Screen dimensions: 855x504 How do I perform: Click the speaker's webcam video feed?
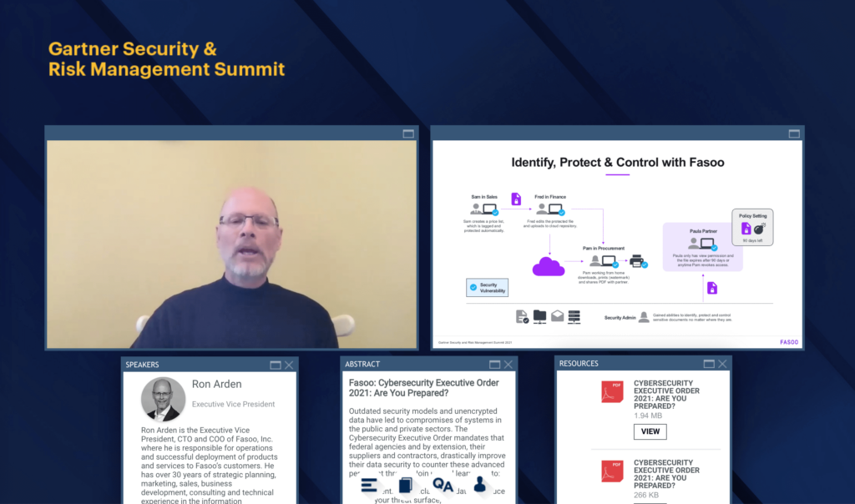pyautogui.click(x=232, y=244)
